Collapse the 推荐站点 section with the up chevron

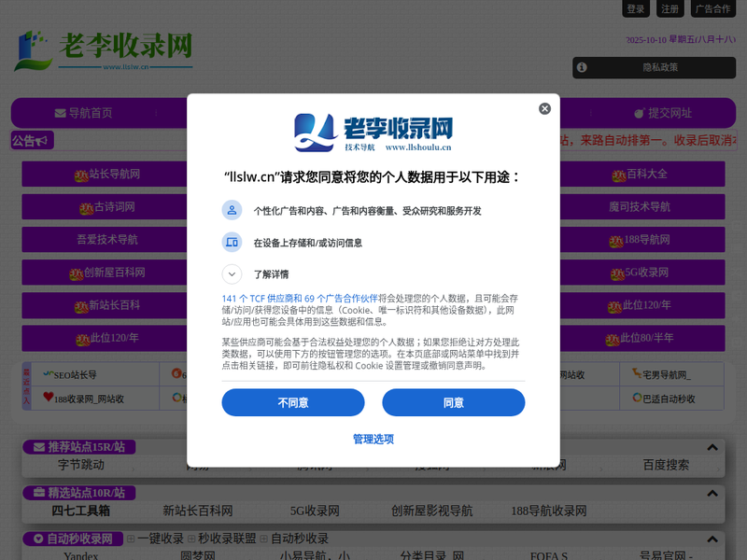pos(713,447)
